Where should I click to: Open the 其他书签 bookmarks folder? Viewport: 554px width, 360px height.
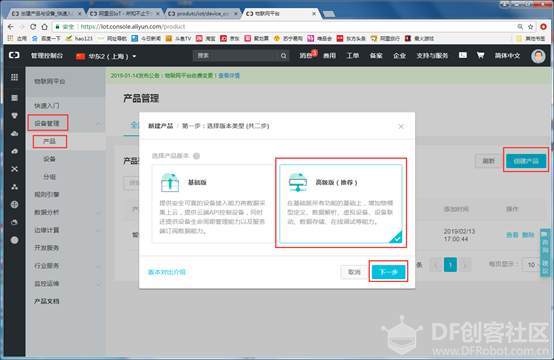[x=530, y=39]
